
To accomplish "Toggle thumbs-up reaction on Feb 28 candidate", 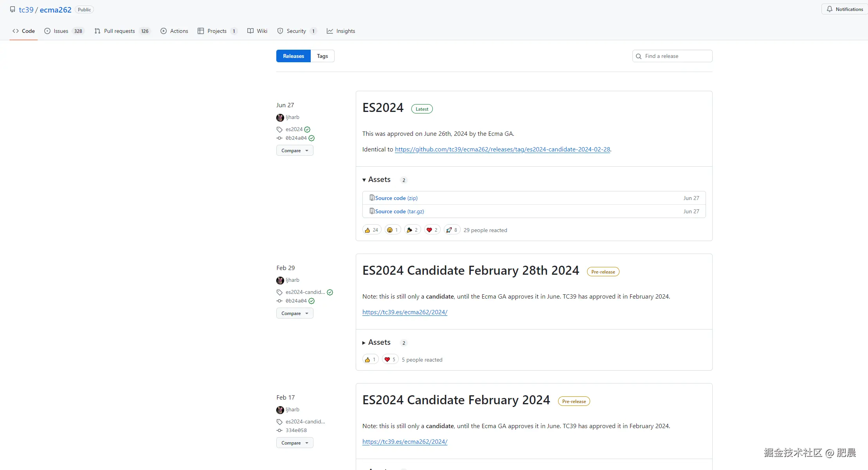I will click(x=370, y=360).
